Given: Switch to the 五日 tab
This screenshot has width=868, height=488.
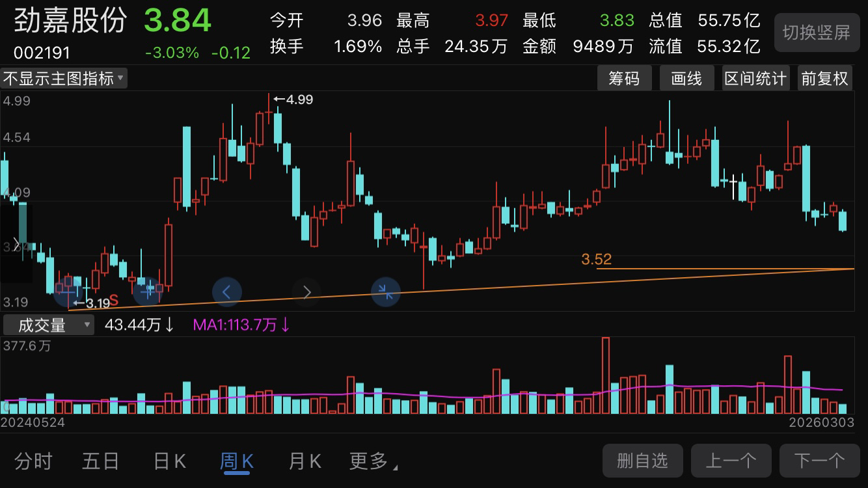Looking at the screenshot, I should (101, 461).
